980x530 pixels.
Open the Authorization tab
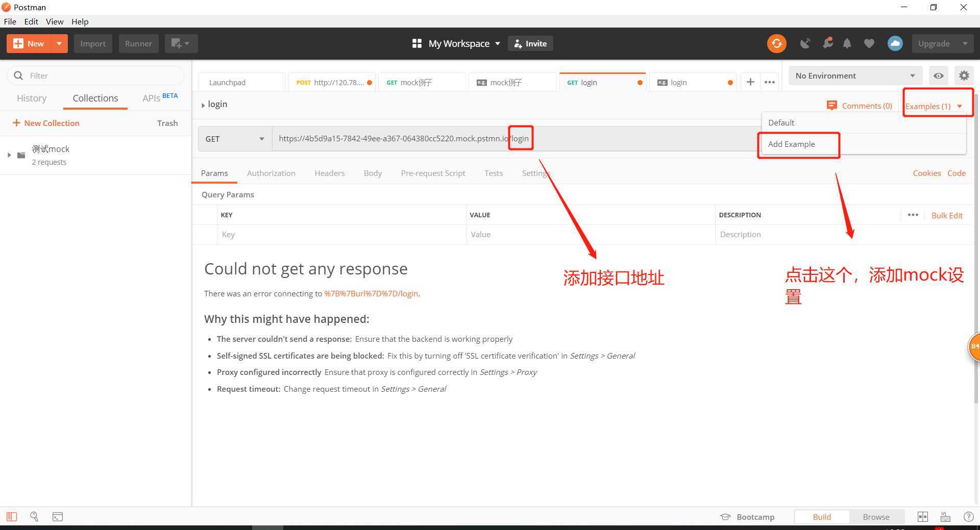point(271,173)
